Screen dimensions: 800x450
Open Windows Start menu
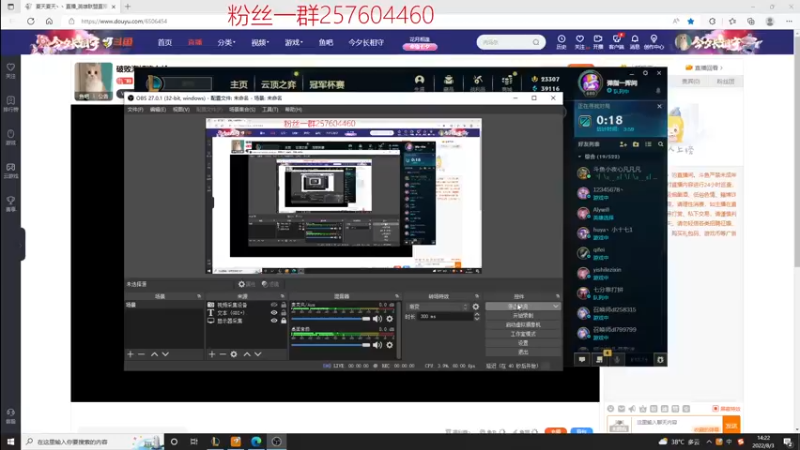coord(11,442)
